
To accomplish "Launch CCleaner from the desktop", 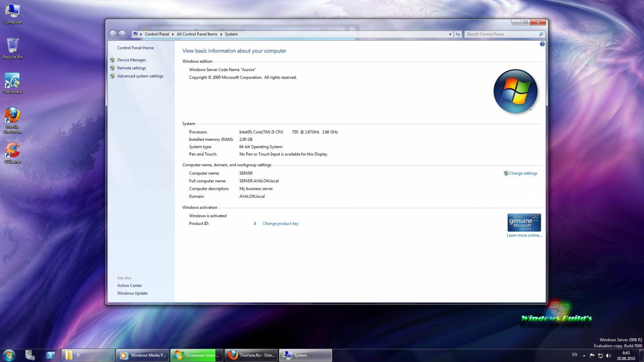I will pos(12,153).
